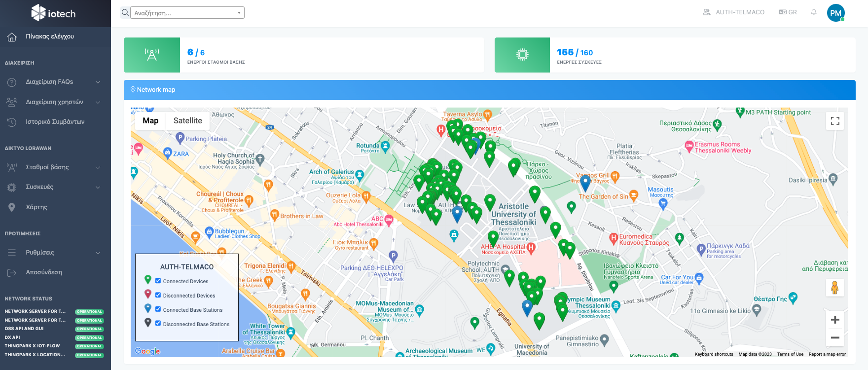Zoom in on the map
868x370 pixels.
(835, 320)
